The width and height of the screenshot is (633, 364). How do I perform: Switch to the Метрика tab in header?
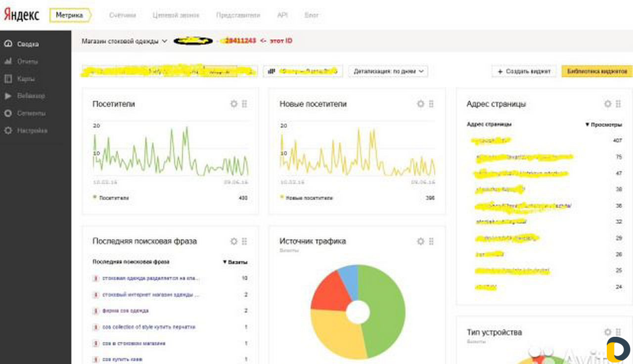pos(70,15)
